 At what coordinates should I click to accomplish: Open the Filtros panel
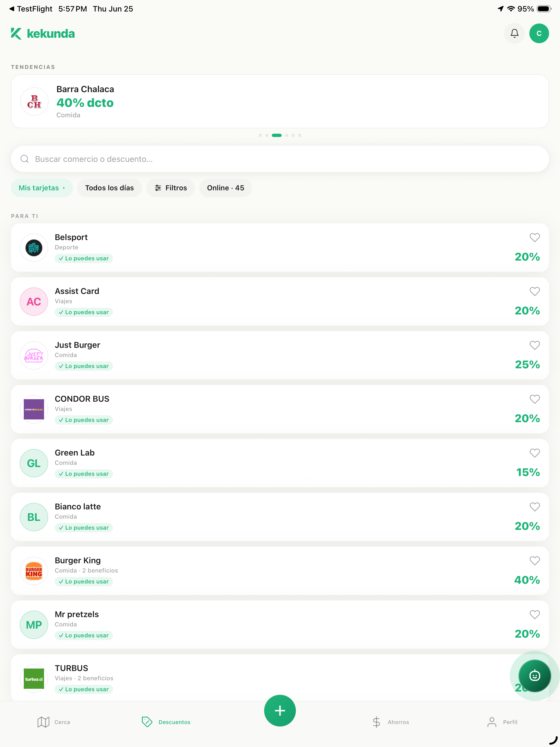tap(171, 188)
